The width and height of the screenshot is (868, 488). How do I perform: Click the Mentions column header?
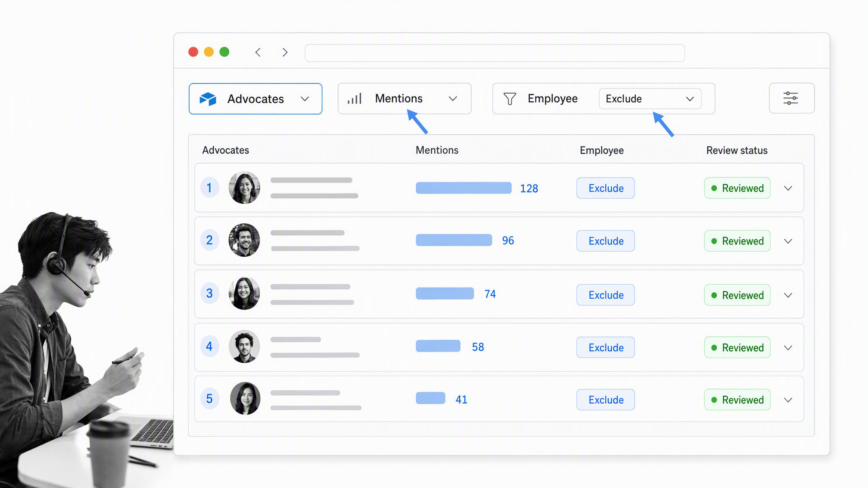coord(437,150)
